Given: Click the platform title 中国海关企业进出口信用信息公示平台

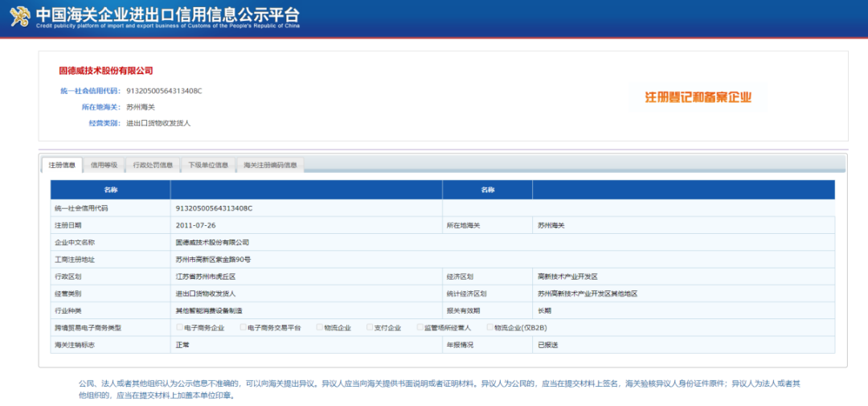Looking at the screenshot, I should (168, 14).
